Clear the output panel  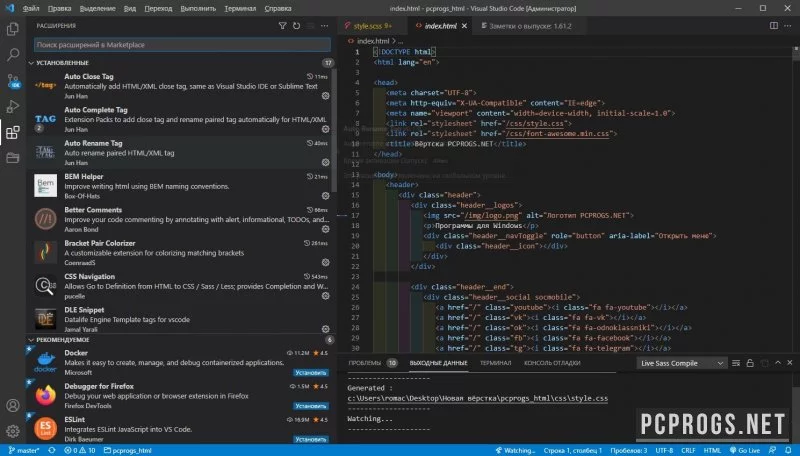click(736, 363)
